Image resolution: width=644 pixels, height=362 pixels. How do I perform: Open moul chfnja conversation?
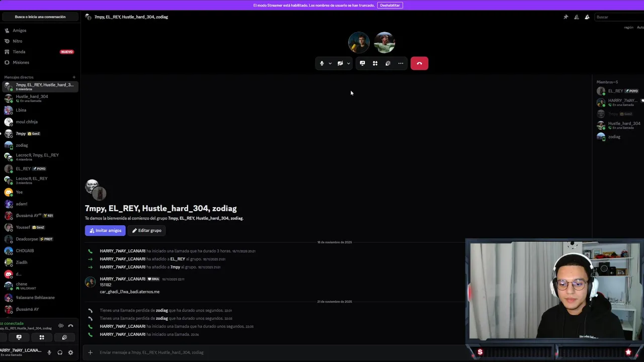(x=40, y=122)
